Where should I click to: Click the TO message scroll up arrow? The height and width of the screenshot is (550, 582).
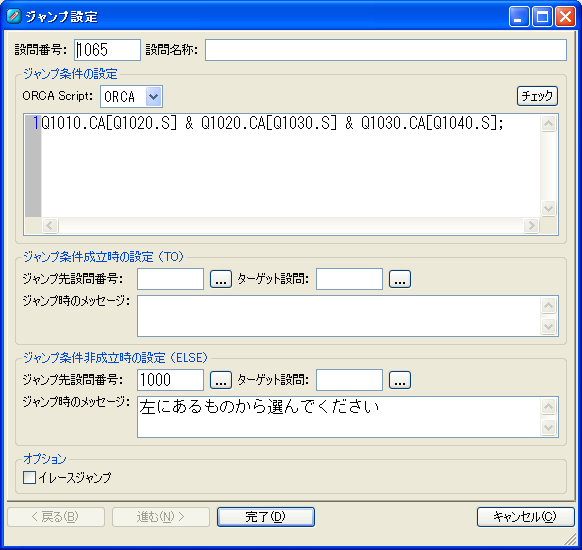click(549, 306)
